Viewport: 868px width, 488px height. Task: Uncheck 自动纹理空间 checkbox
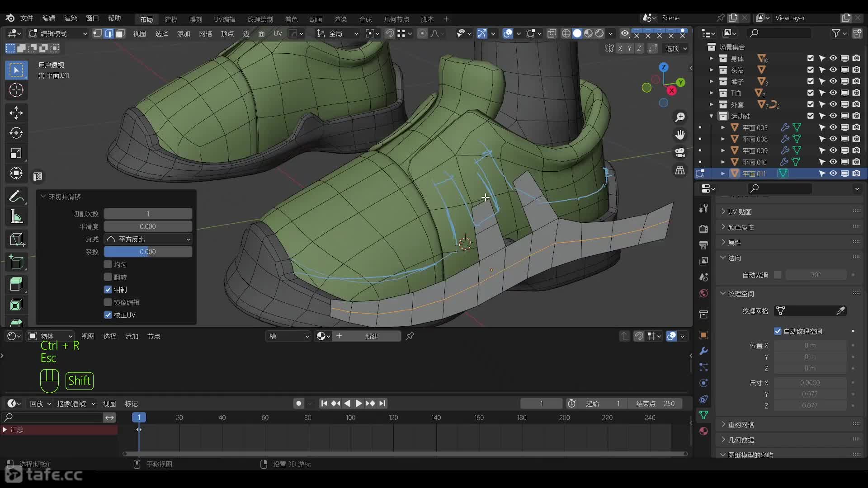778,331
